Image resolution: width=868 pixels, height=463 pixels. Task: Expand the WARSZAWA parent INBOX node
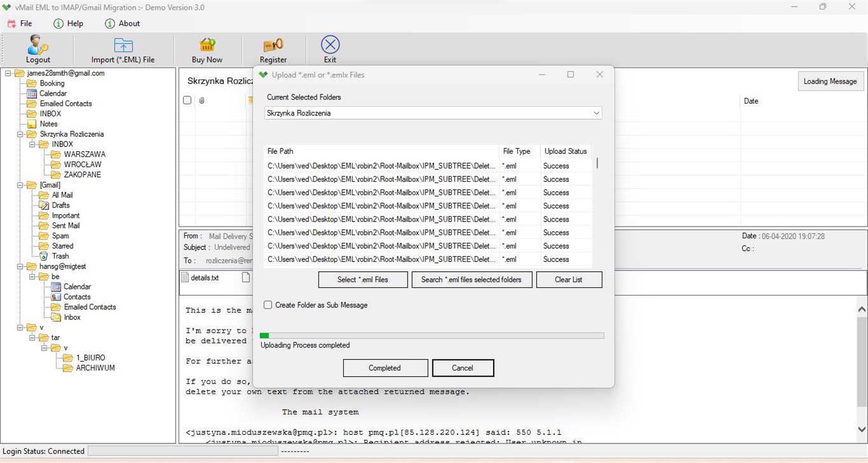(x=31, y=144)
